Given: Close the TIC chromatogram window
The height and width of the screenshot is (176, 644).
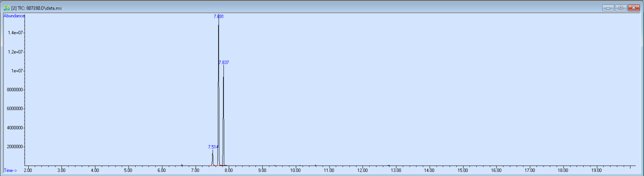Looking at the screenshot, I should (x=634, y=8).
